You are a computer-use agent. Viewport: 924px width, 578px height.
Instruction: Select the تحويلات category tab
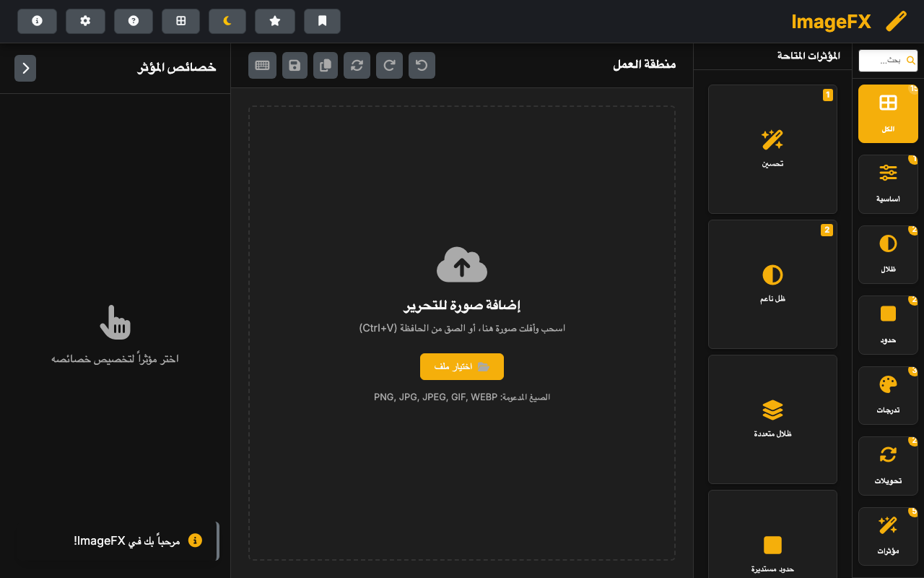point(888,465)
